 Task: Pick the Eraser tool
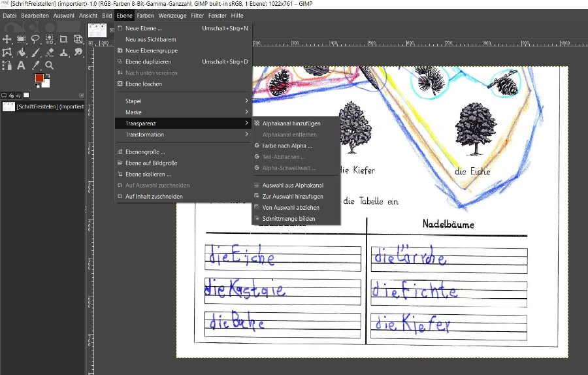(x=50, y=53)
